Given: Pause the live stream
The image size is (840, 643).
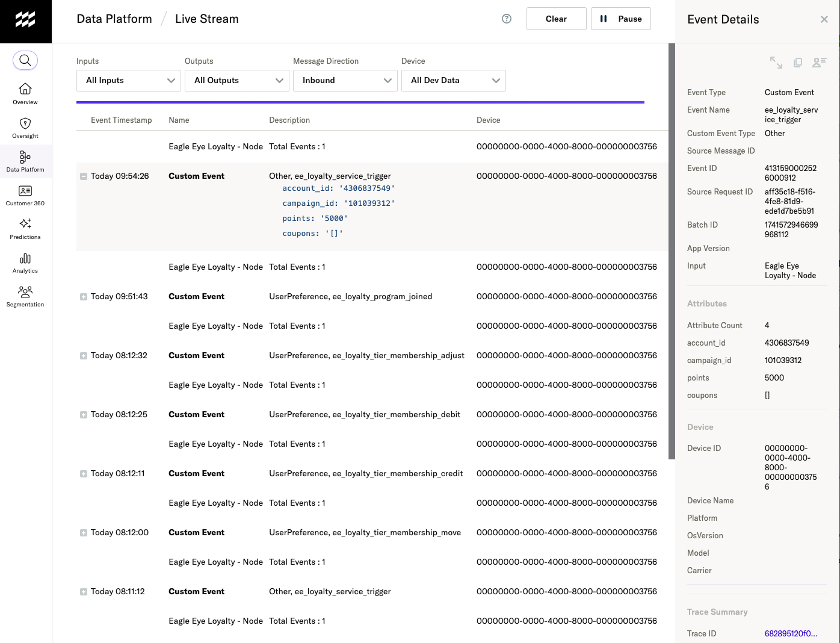Looking at the screenshot, I should (621, 19).
